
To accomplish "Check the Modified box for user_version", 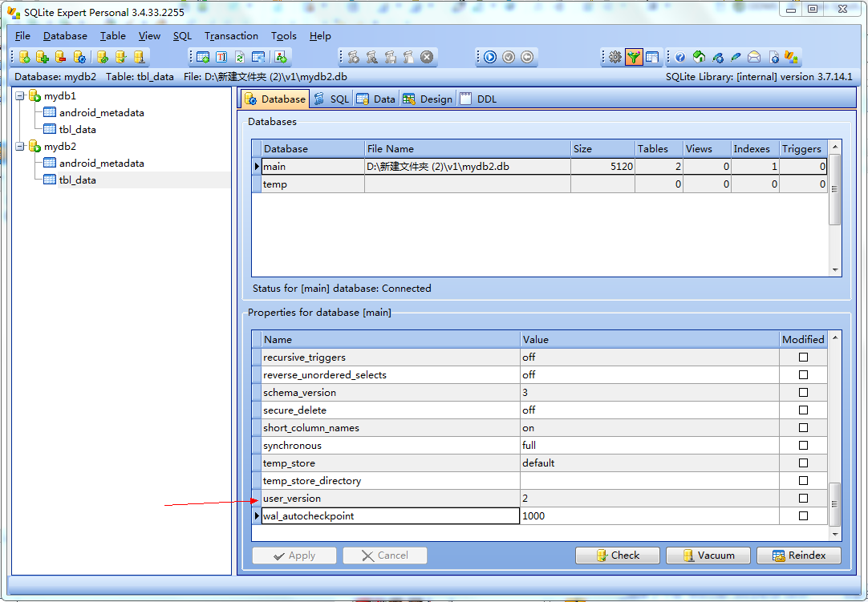I will click(x=803, y=498).
